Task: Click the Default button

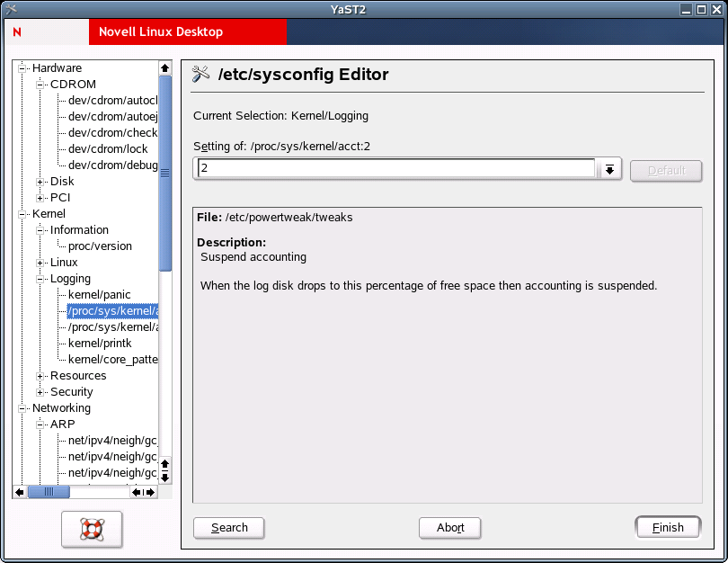Action: [x=666, y=171]
